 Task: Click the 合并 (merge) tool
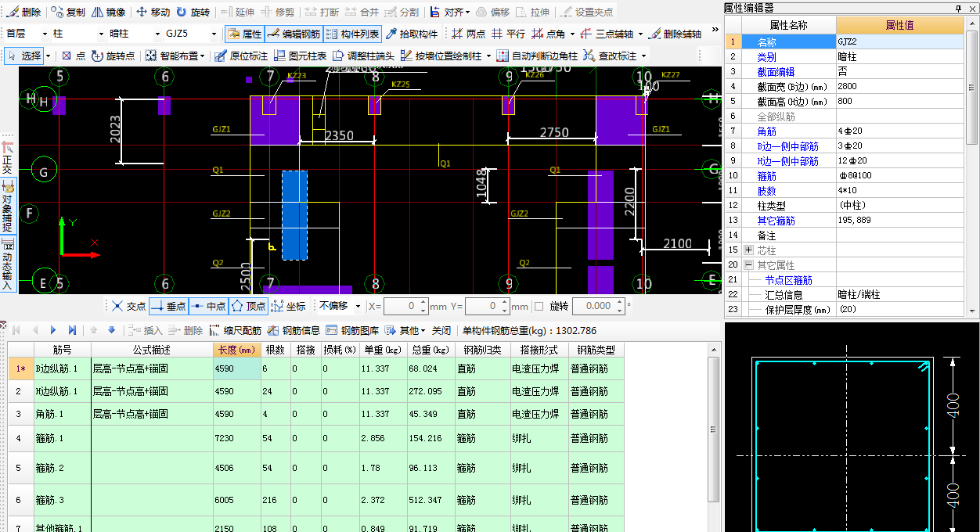tap(362, 12)
